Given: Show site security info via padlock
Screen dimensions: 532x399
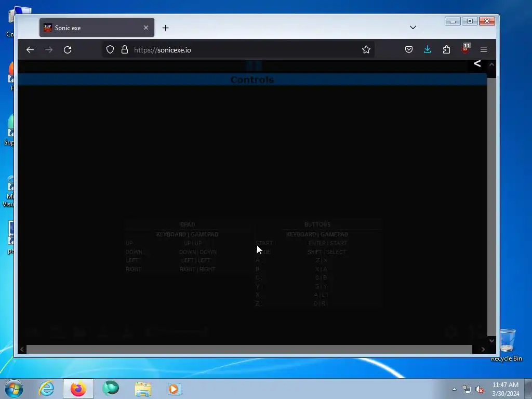Looking at the screenshot, I should point(125,49).
